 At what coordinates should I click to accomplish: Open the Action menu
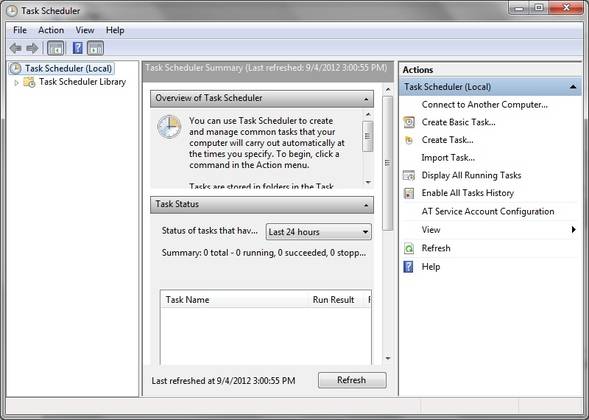pyautogui.click(x=51, y=30)
